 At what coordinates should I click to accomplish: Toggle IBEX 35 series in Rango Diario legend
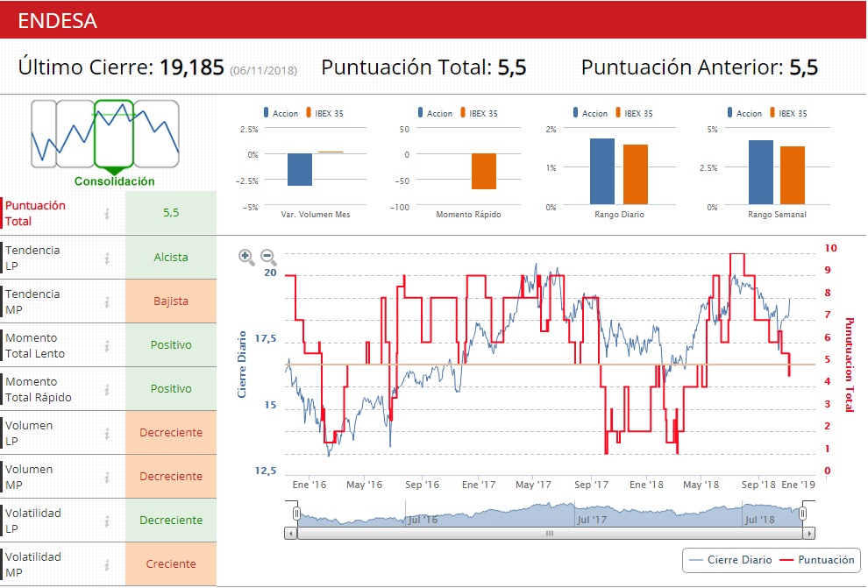[635, 113]
